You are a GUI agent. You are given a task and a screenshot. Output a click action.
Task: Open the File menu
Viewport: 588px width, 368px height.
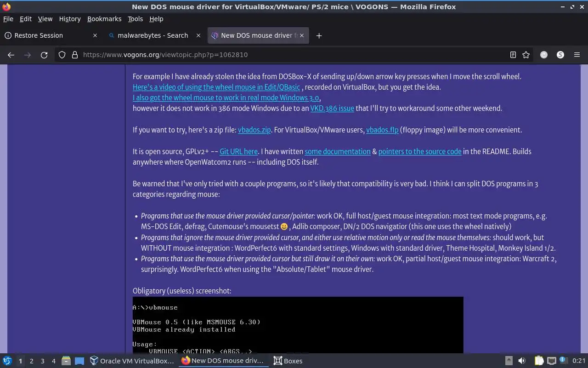[x=8, y=19]
